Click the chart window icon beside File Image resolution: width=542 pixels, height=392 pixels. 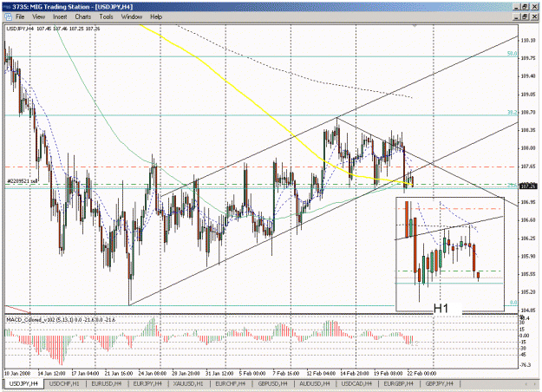click(x=8, y=17)
